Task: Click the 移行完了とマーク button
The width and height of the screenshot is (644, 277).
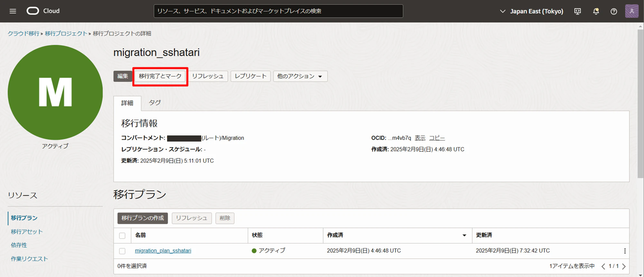Action: pyautogui.click(x=160, y=76)
